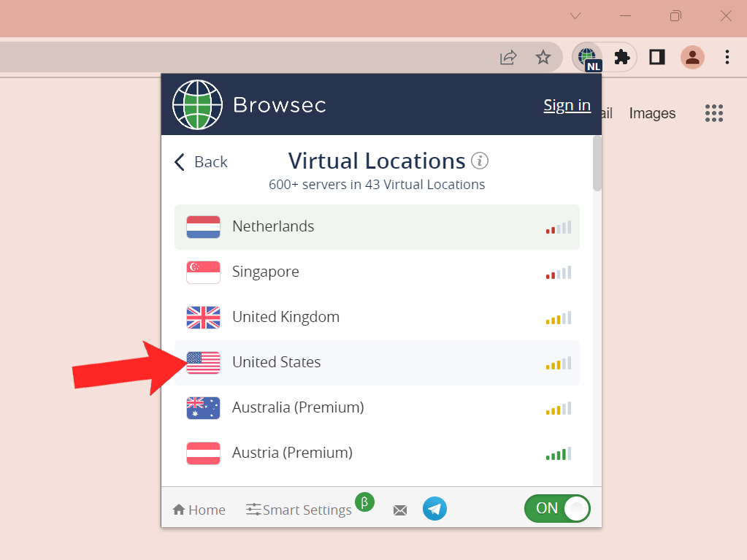The height and width of the screenshot is (560, 747).
Task: Open the Telegram channel icon
Action: pyautogui.click(x=434, y=509)
